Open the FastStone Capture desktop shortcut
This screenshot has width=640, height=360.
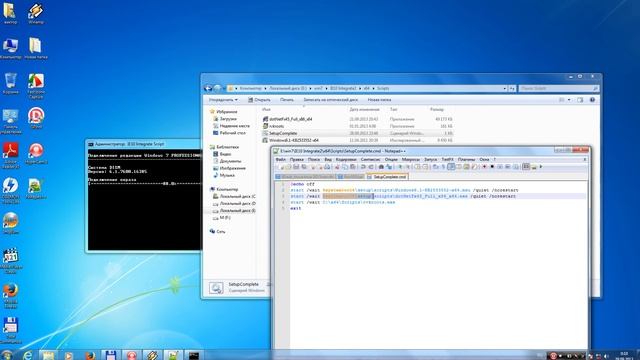point(36,86)
